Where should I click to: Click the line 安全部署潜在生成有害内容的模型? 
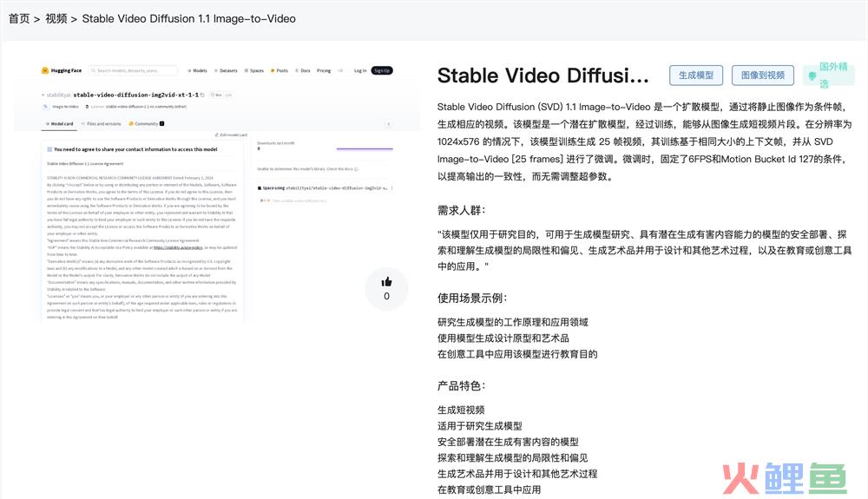[508, 442]
